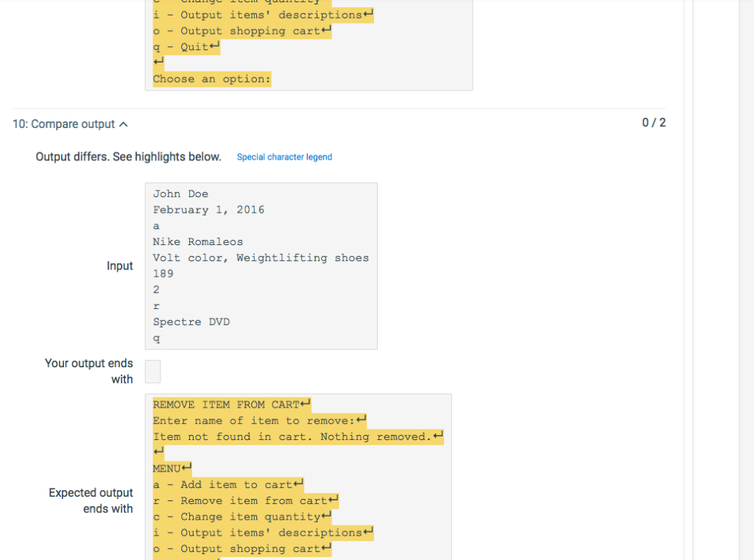
Task: Click 'MENU' line in expected output
Action: click(x=172, y=468)
